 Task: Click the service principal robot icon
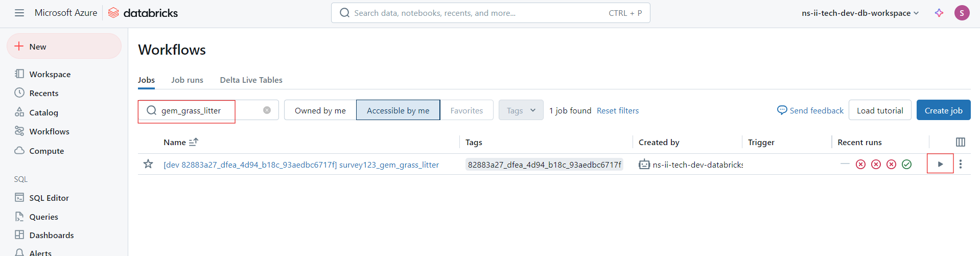[x=644, y=165]
